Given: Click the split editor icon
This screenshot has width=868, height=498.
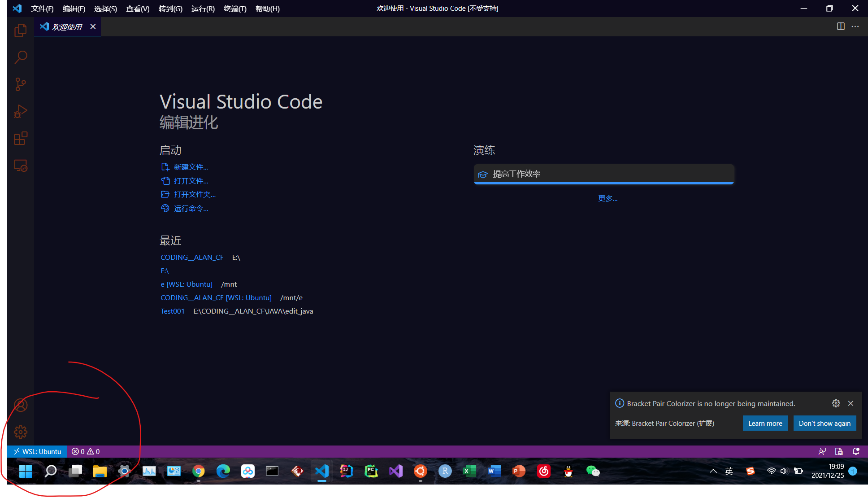Looking at the screenshot, I should 841,26.
